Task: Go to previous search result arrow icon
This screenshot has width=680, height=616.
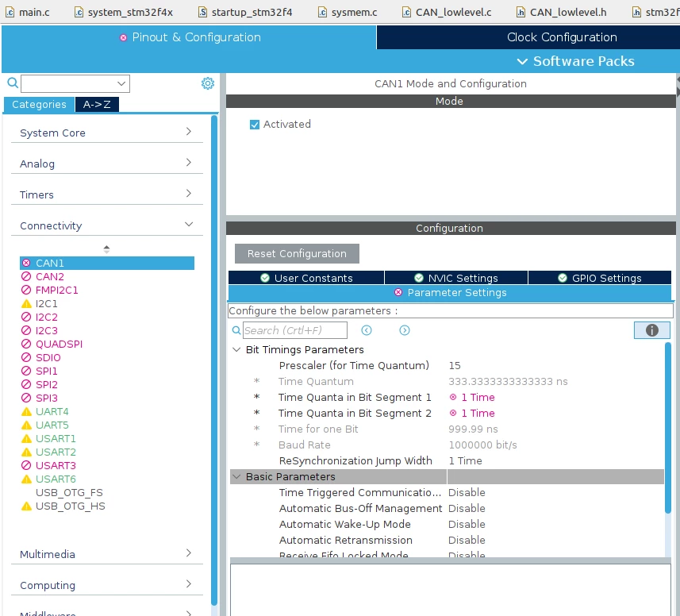Action: (x=367, y=330)
